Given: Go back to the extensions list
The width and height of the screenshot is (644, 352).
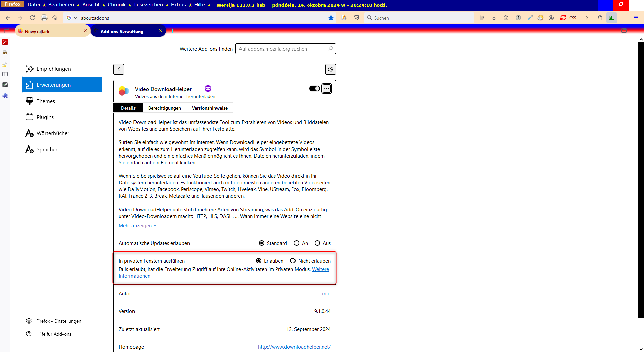Looking at the screenshot, I should coord(119,69).
